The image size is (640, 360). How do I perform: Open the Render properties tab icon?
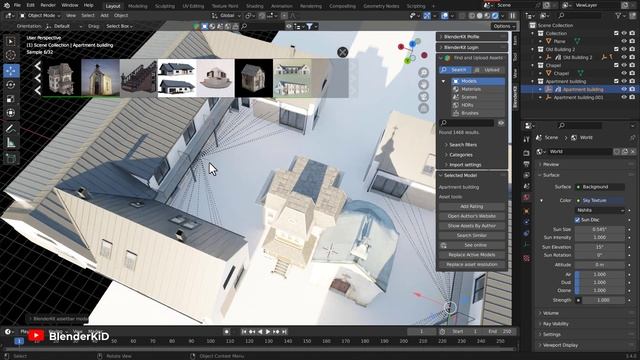527,153
